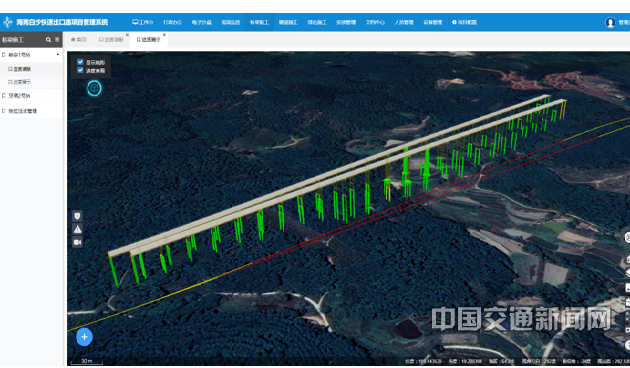Screen dimensions: 630x368
Task: Close the 进度展示 tab
Action: (164, 35)
